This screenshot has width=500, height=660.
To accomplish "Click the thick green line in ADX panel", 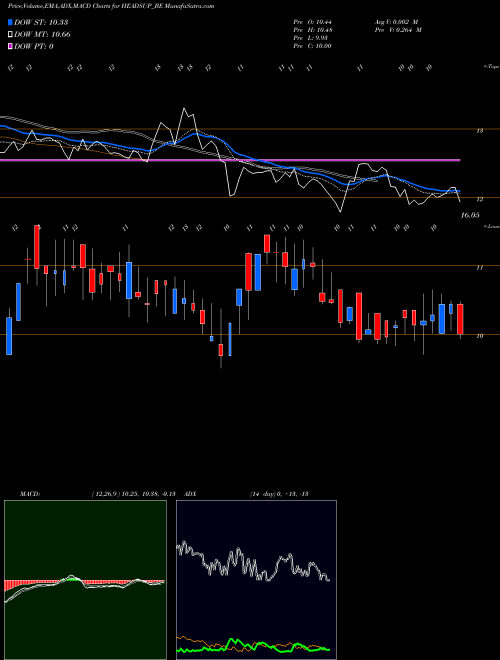I will point(253,646).
